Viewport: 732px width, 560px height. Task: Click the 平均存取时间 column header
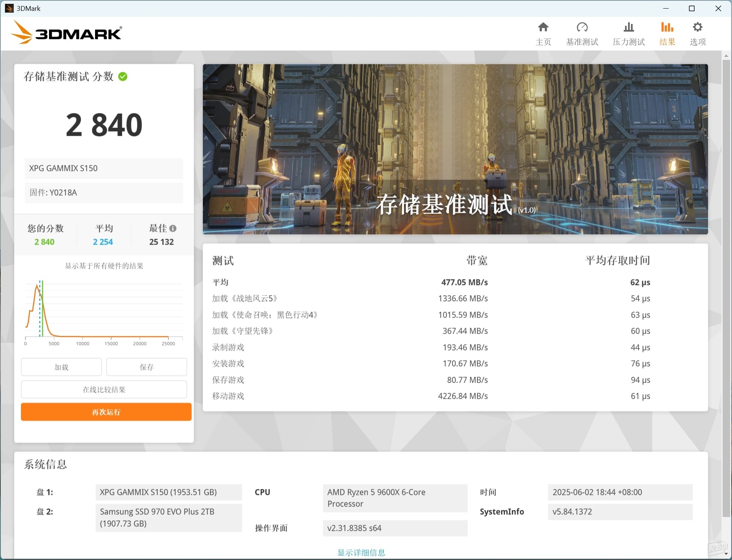pyautogui.click(x=617, y=260)
